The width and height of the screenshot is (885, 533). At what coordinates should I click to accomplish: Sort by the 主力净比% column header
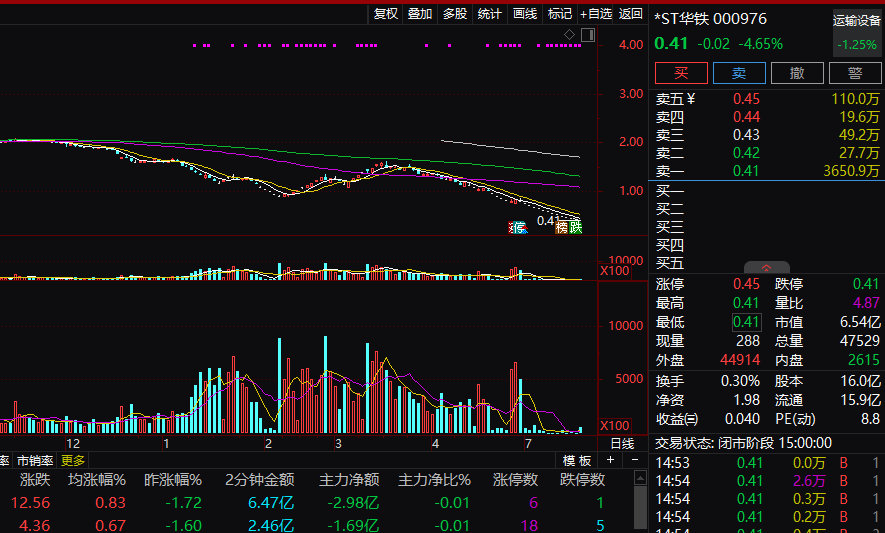(x=434, y=480)
